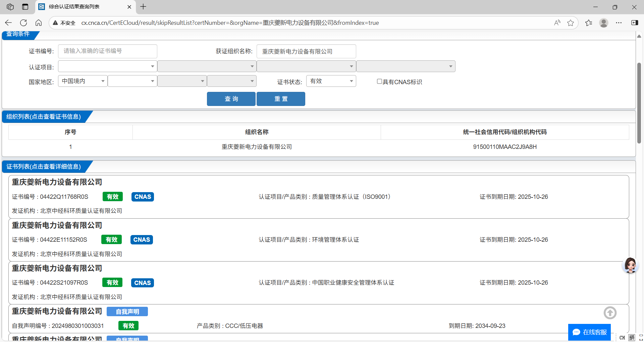644x342 pixels.
Task: Refresh the current page
Action: pos(23,23)
